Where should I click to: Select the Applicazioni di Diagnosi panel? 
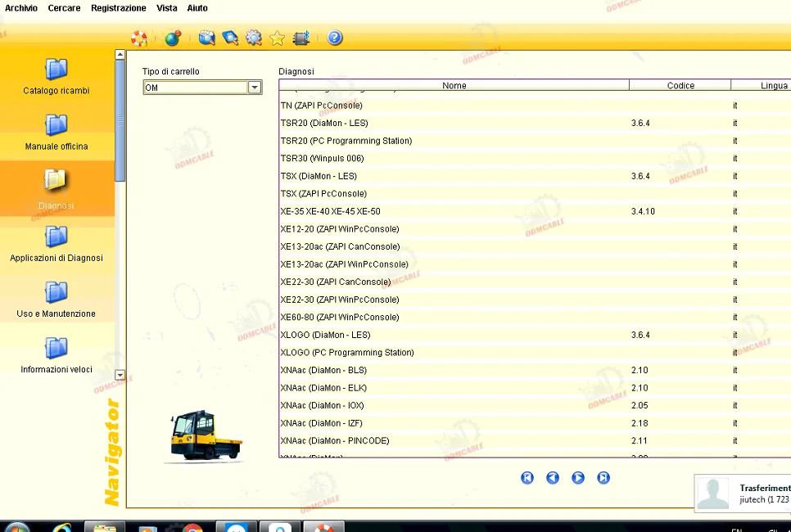[x=56, y=246]
